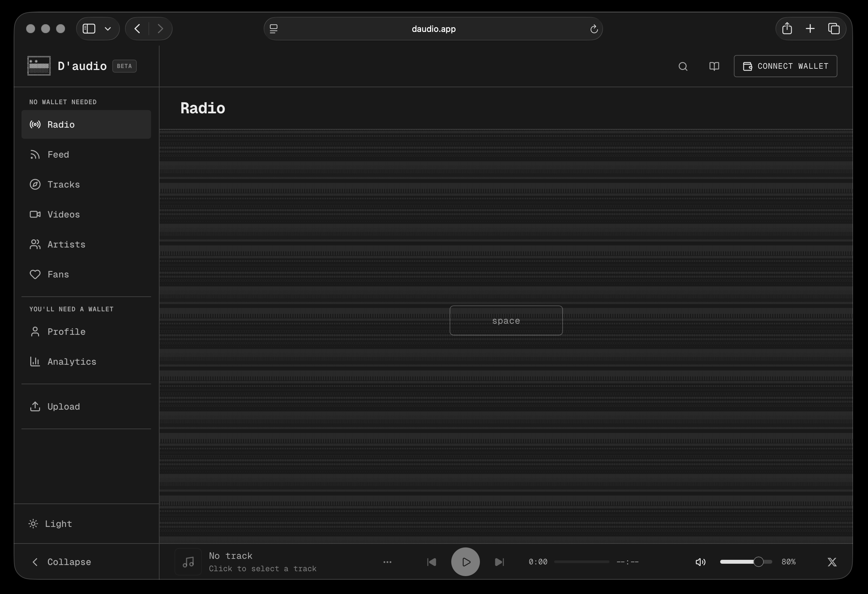View Artists in the sidebar
868x594 pixels.
pyautogui.click(x=66, y=244)
